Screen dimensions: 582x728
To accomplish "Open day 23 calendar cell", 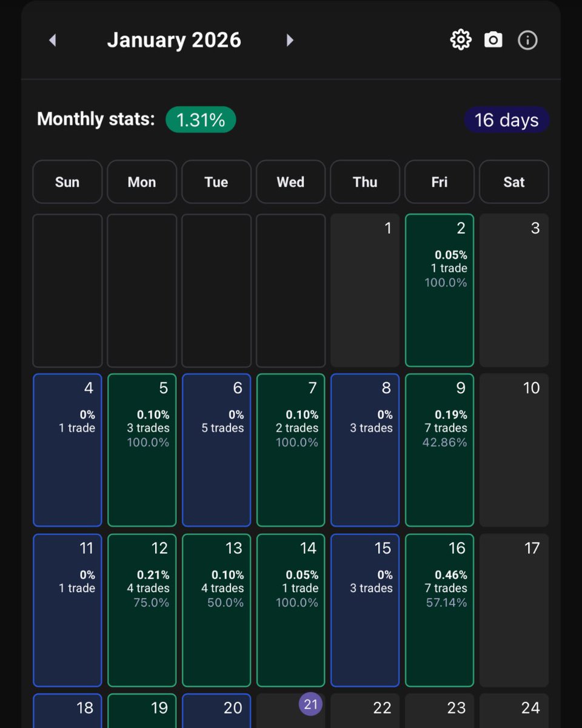I will [440, 711].
